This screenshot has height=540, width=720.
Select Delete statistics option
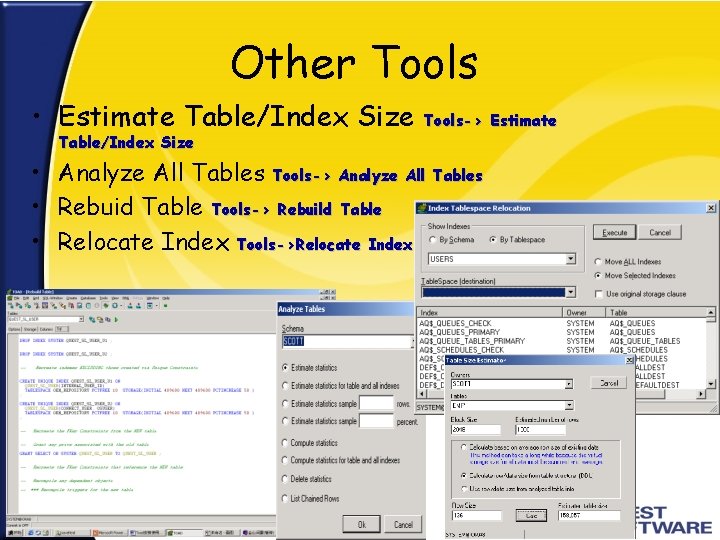[x=285, y=479]
